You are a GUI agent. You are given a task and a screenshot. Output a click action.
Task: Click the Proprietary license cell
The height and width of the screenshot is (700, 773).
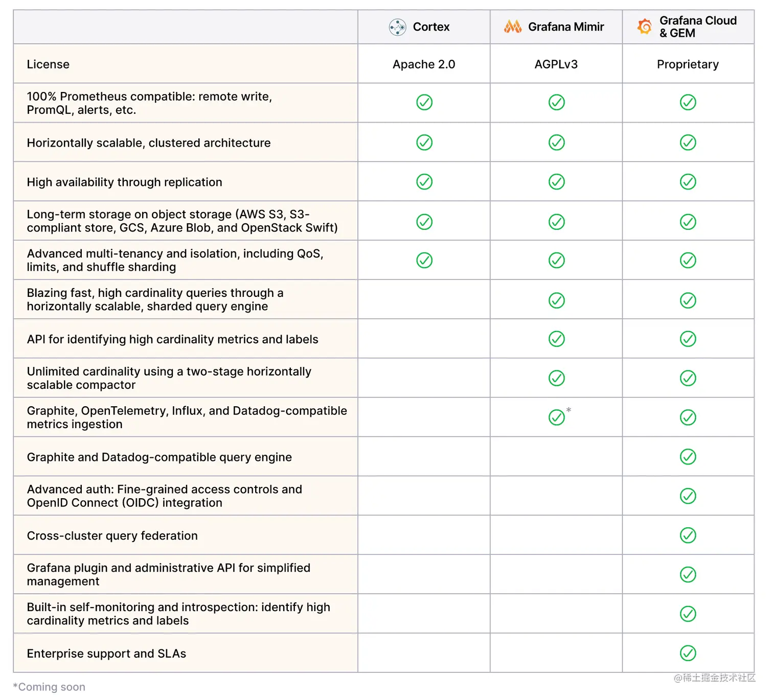point(688,64)
